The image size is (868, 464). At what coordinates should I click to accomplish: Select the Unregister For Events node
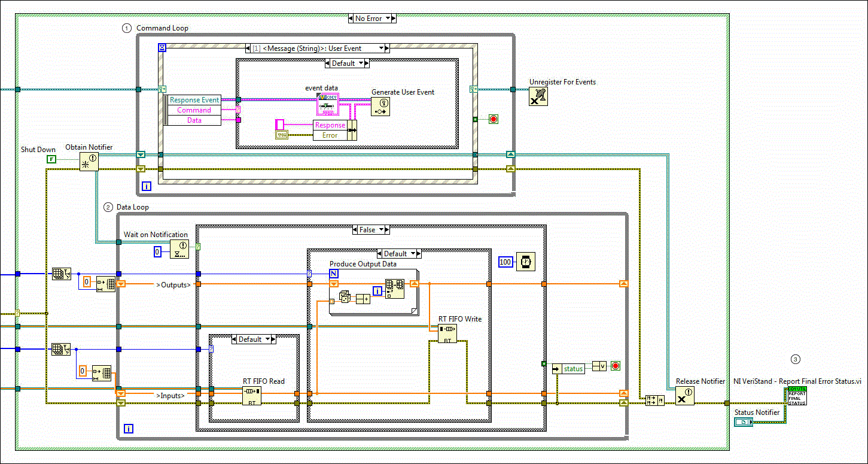(538, 95)
